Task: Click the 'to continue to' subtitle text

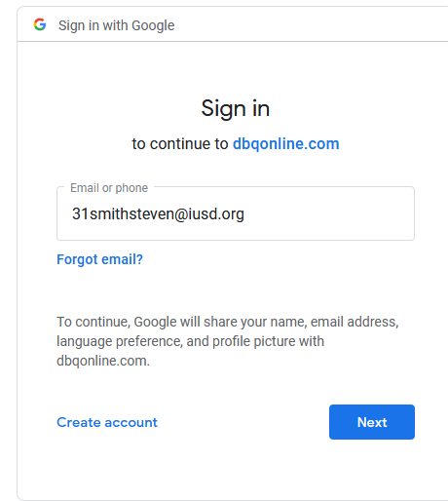Action: [180, 143]
